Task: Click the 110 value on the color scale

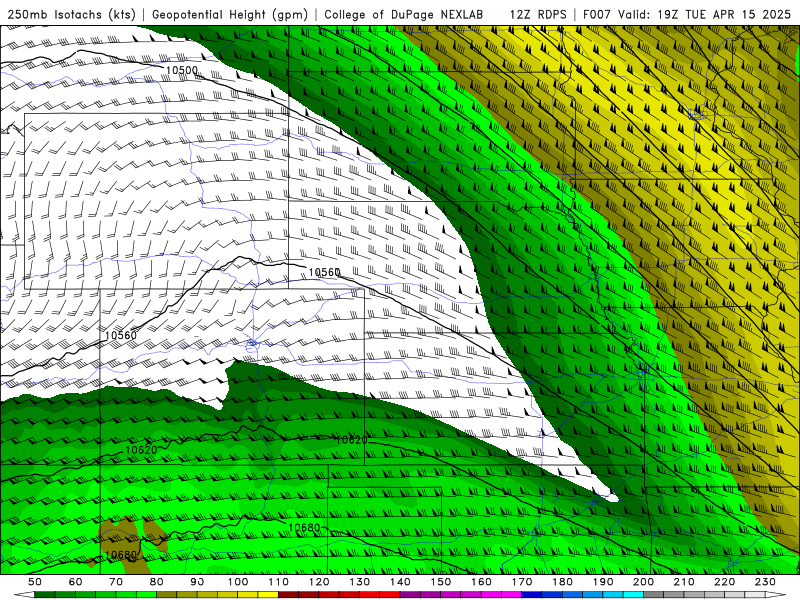Action: [x=279, y=582]
